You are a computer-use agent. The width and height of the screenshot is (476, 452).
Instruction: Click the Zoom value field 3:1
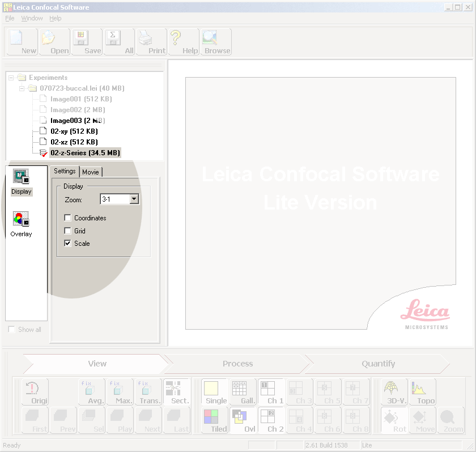click(116, 199)
